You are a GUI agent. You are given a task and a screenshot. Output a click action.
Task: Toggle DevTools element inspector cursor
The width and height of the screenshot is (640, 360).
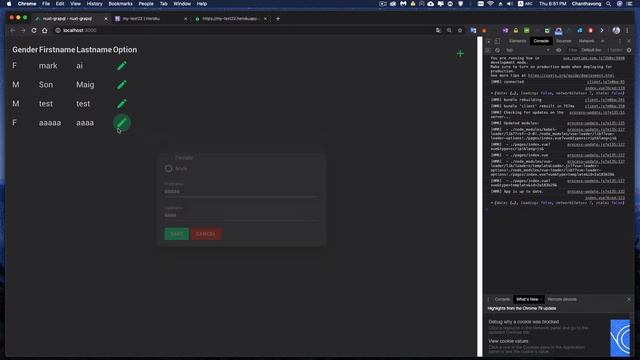click(488, 41)
